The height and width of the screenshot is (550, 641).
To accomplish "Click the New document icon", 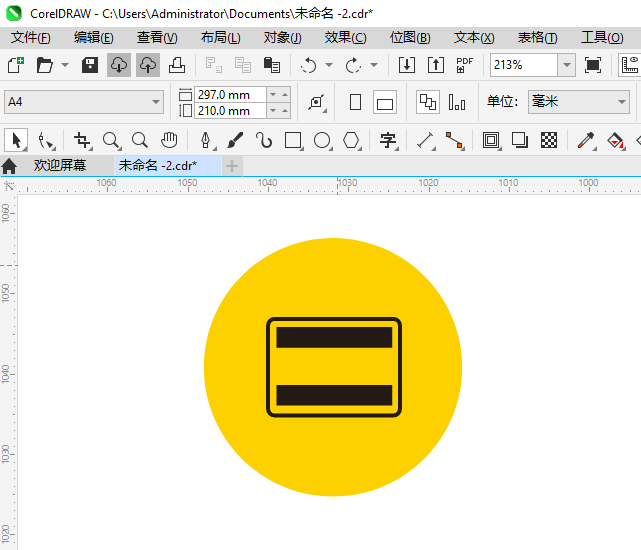I will coord(16,65).
